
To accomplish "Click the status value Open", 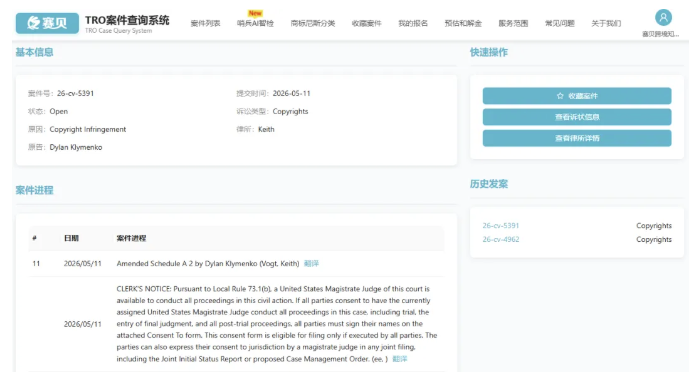I will 59,111.
